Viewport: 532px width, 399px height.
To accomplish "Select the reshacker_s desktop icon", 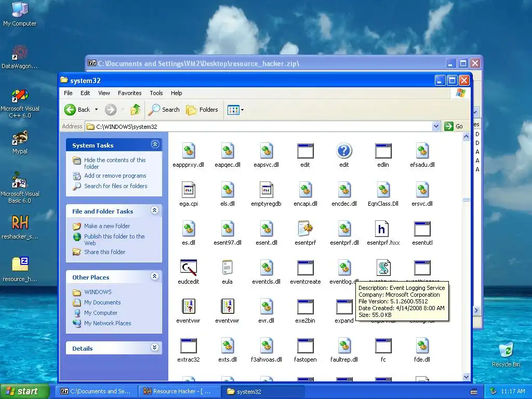I will click(x=20, y=227).
